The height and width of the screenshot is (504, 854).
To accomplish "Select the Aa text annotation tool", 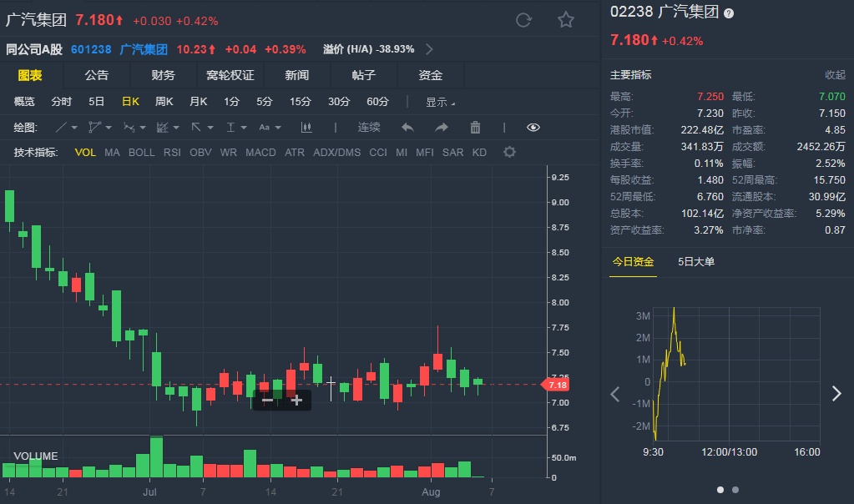I will [264, 128].
